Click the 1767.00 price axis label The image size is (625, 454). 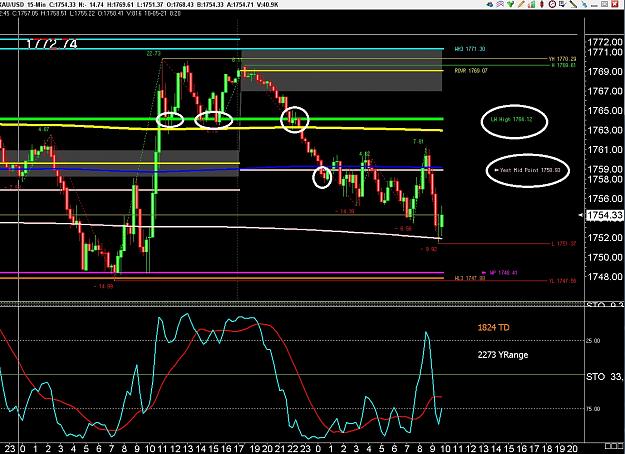[604, 91]
